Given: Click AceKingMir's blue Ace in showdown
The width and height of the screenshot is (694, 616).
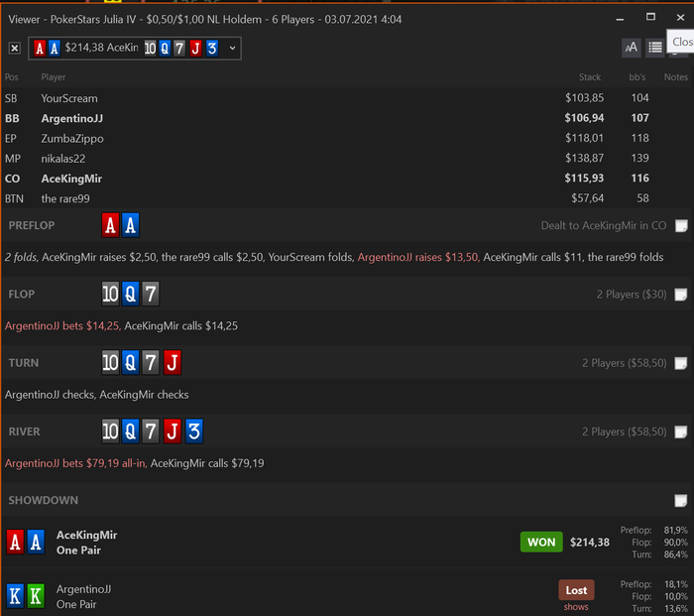Looking at the screenshot, I should pos(36,542).
